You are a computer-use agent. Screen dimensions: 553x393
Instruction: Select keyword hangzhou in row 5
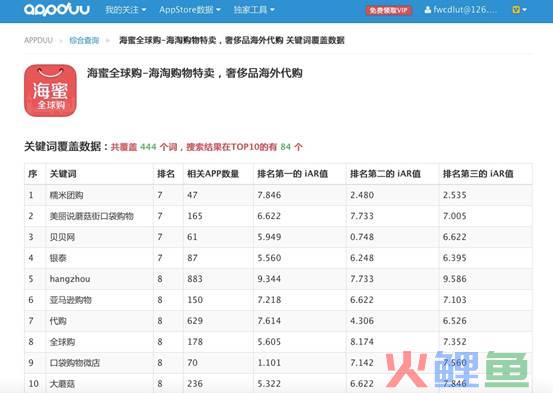(x=70, y=279)
